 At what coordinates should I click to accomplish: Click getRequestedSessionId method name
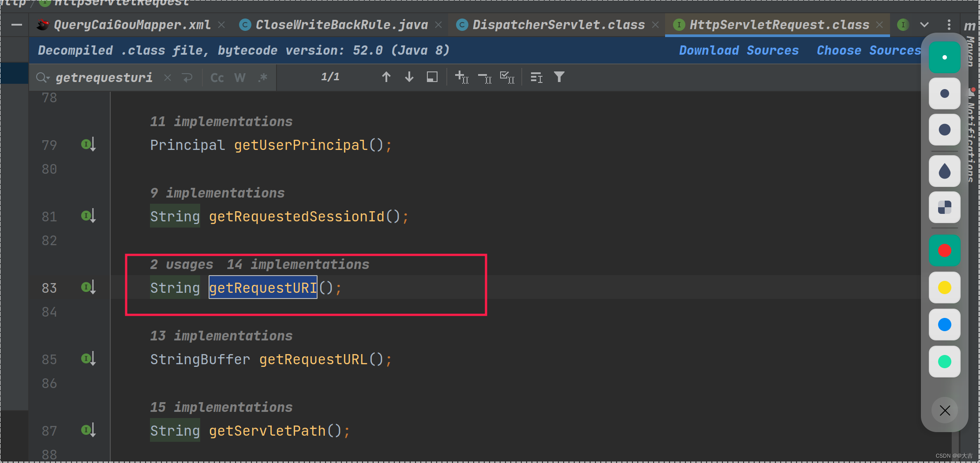[x=297, y=217]
